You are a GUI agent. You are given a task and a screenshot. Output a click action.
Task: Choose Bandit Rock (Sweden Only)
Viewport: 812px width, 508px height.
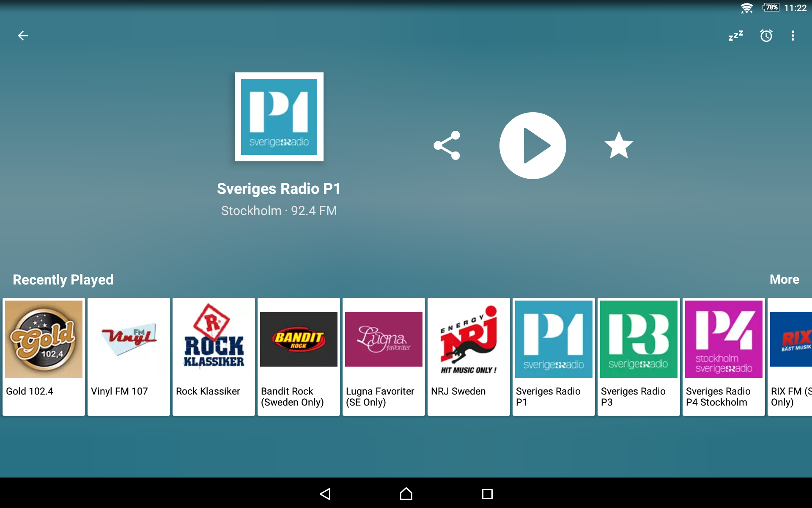[299, 356]
